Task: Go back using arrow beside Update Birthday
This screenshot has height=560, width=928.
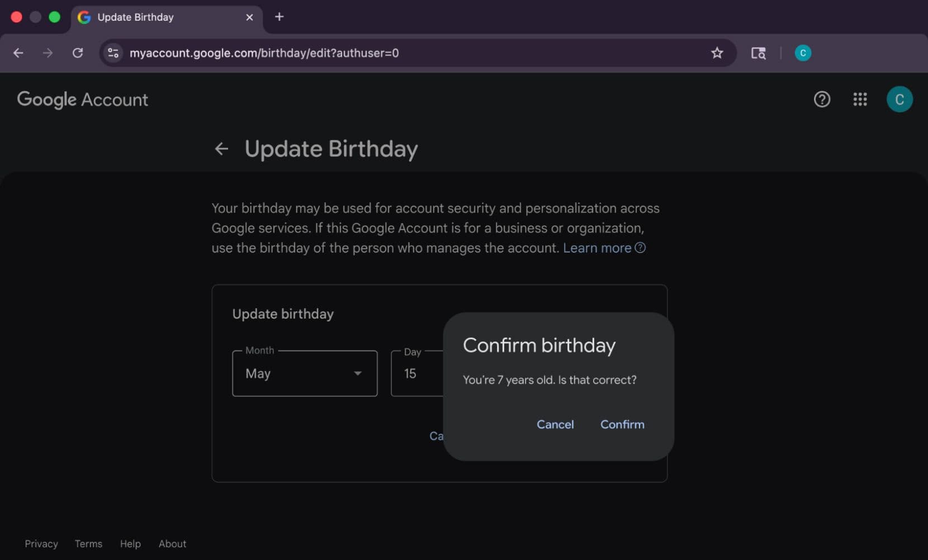Action: click(222, 149)
